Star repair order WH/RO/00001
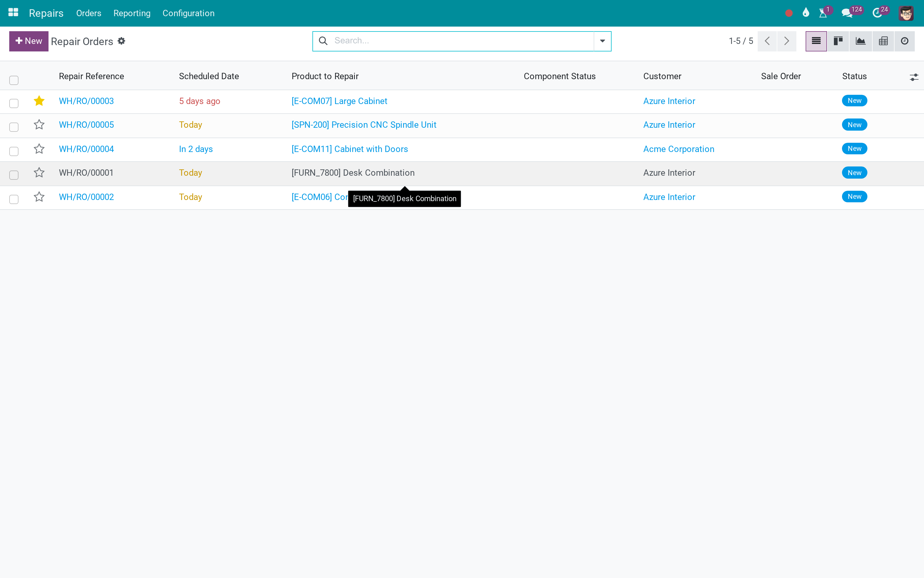Screen dimensions: 924x578 click(39, 173)
